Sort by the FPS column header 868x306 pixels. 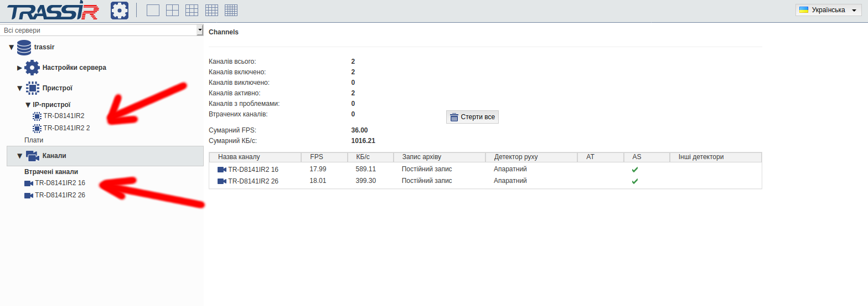point(316,157)
